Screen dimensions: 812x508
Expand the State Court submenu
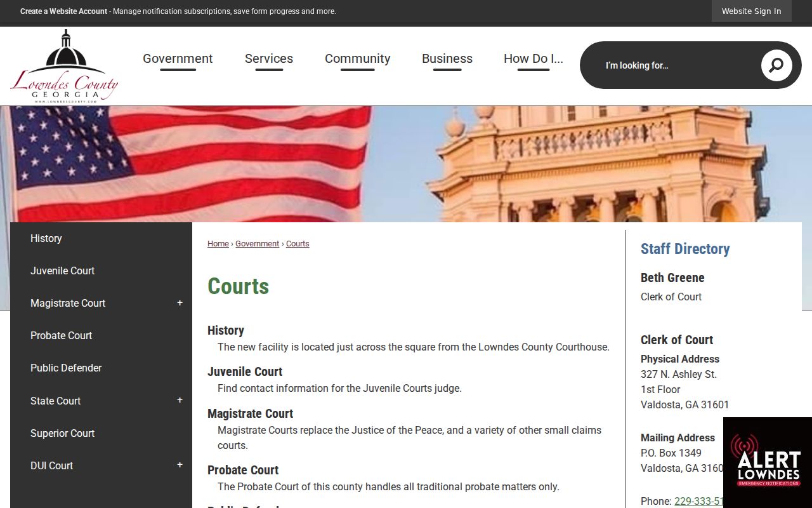[x=180, y=400]
